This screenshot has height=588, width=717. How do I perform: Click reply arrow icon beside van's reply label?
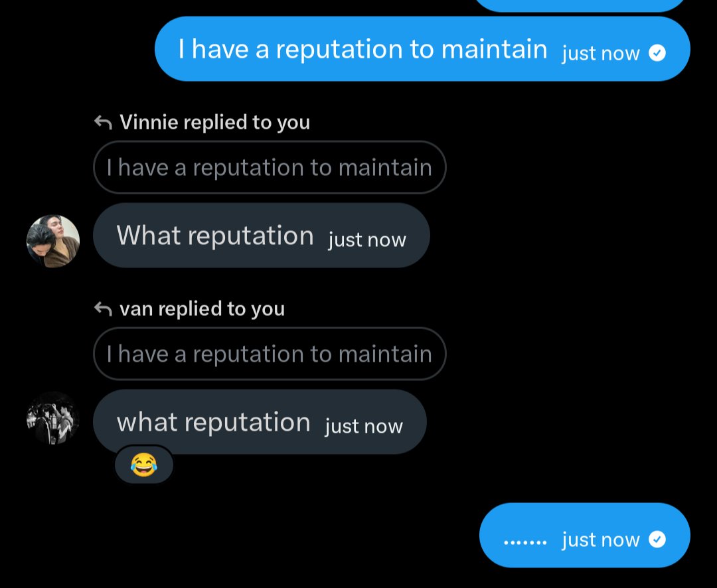click(x=103, y=309)
